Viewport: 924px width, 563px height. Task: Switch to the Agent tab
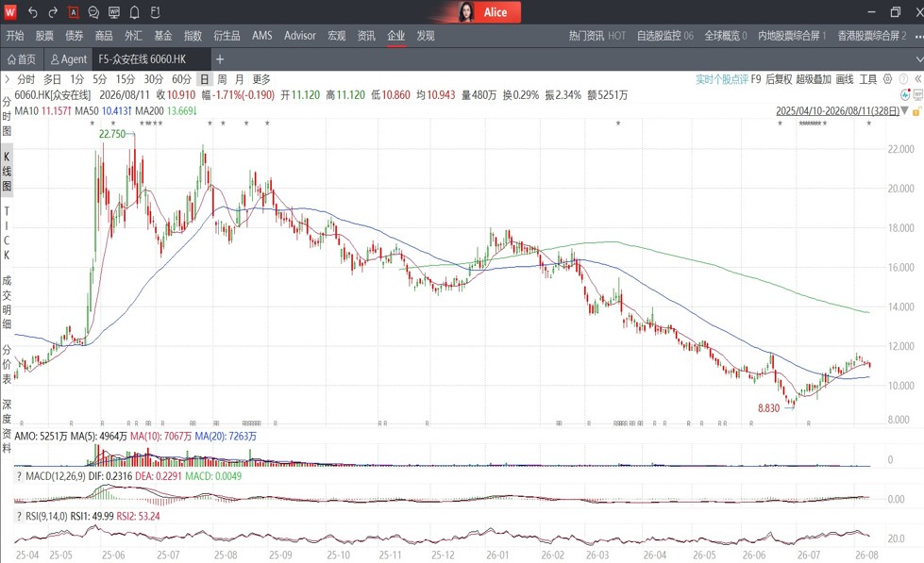tap(68, 58)
